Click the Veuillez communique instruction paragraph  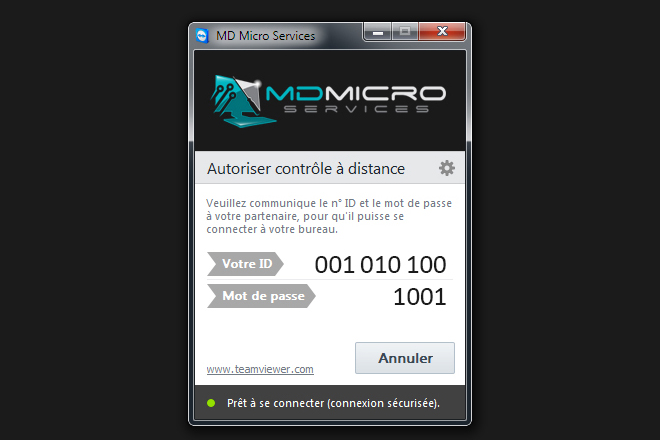point(329,216)
